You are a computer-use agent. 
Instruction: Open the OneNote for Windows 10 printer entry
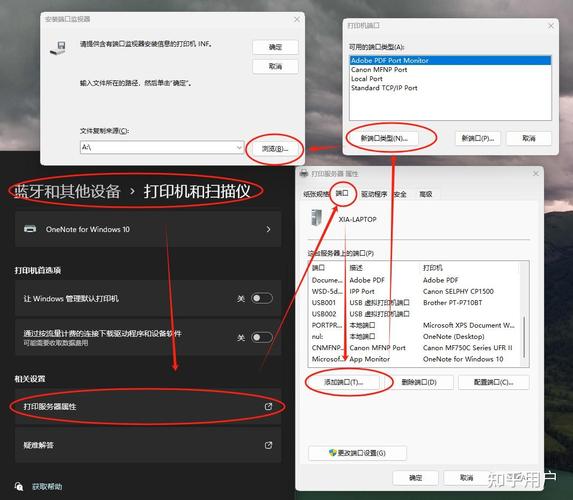[148, 229]
